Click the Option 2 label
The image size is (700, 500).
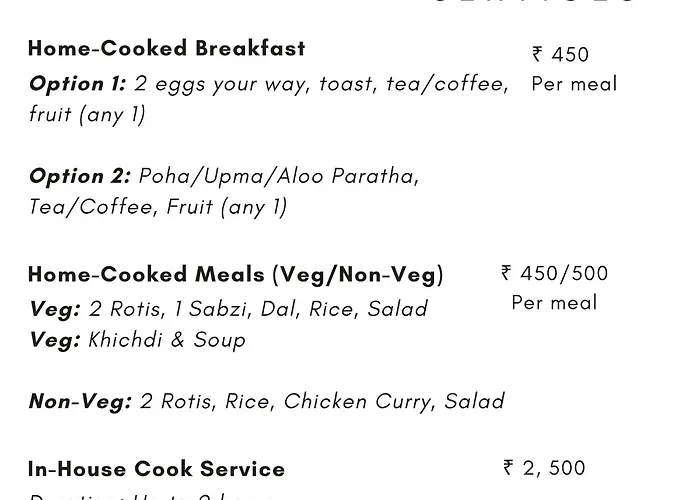(x=80, y=176)
